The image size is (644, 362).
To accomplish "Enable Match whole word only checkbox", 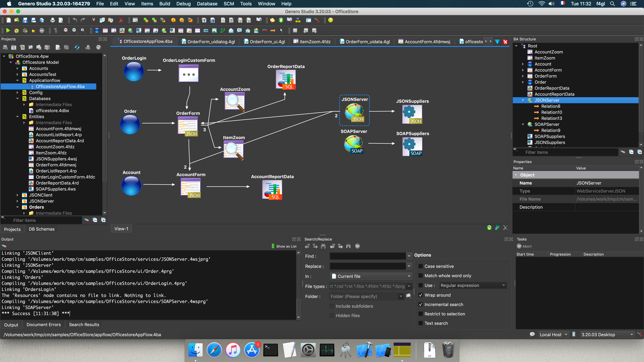I will coord(420,276).
